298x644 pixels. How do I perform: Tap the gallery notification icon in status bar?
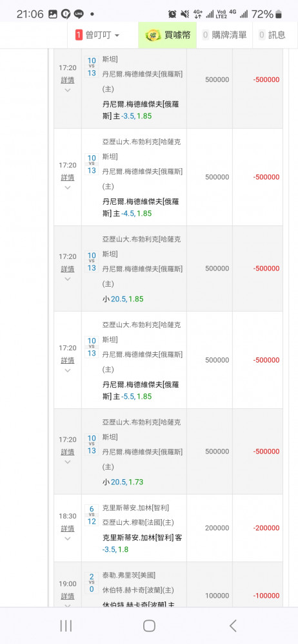point(53,14)
